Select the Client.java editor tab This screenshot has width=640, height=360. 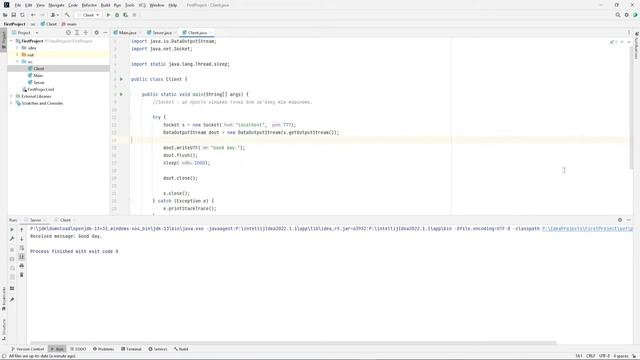[x=197, y=33]
